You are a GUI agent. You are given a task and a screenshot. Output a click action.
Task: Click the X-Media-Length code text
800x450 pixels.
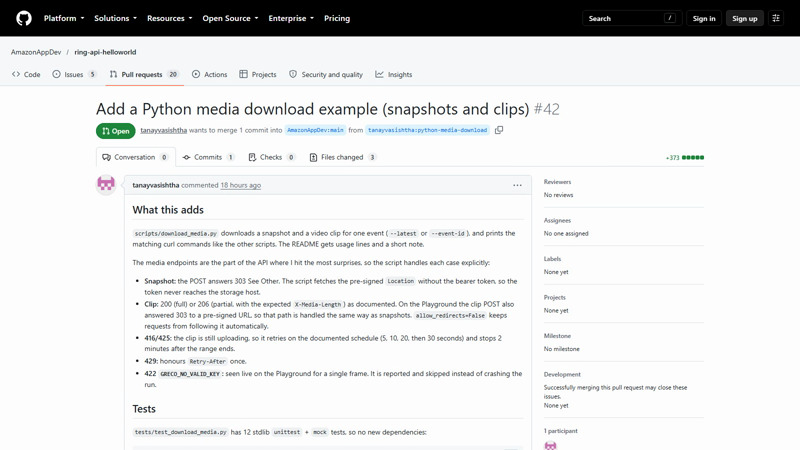point(317,305)
